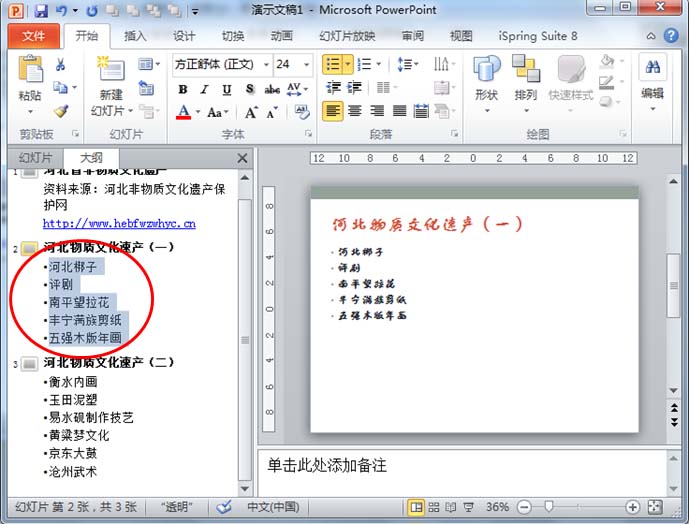Toggle the bullet list button

click(332, 64)
